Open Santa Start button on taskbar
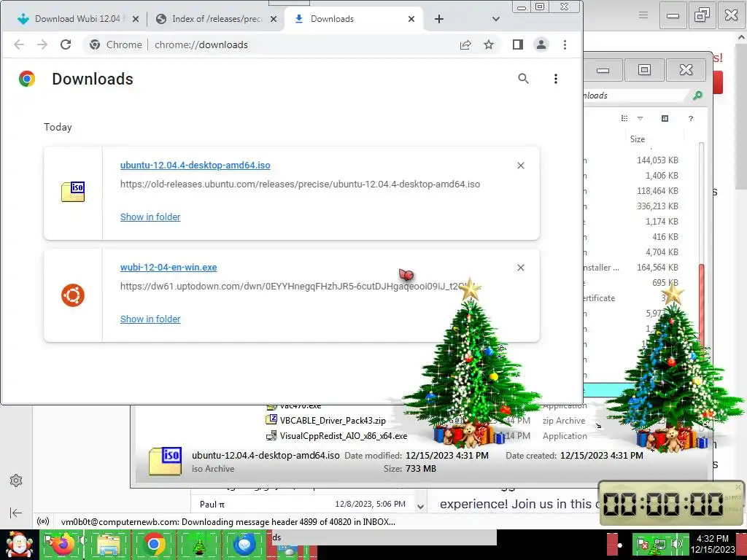This screenshot has height=560, width=747. [19, 545]
